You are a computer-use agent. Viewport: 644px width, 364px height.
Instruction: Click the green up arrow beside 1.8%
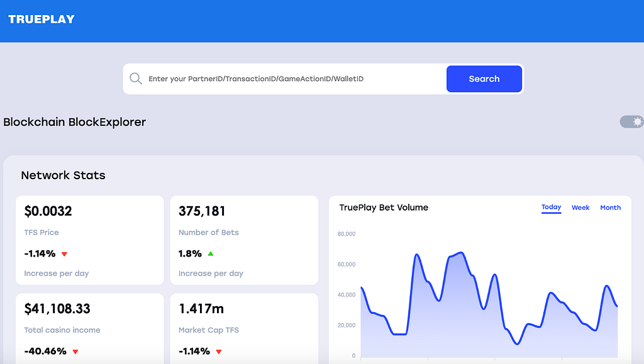click(x=211, y=253)
